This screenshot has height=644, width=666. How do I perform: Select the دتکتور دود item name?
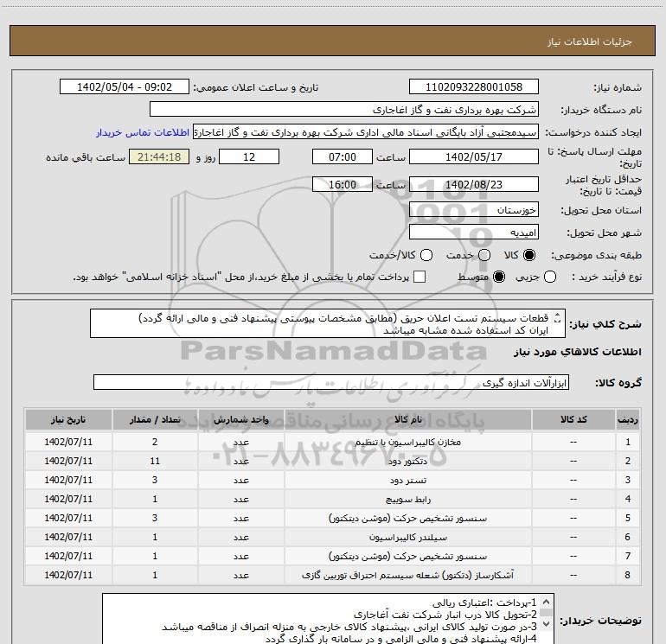(x=407, y=461)
